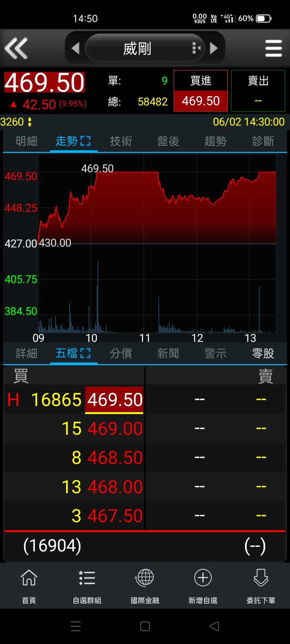Tap the volume bars chart area
This screenshot has height=644, width=290.
(157, 297)
